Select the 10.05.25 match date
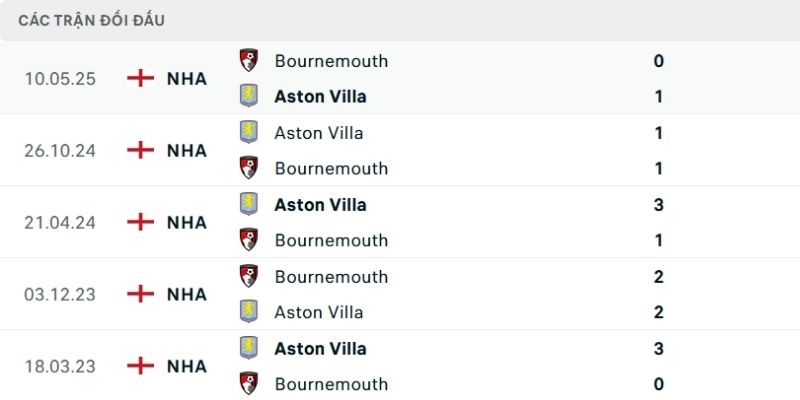The width and height of the screenshot is (800, 400). click(60, 78)
